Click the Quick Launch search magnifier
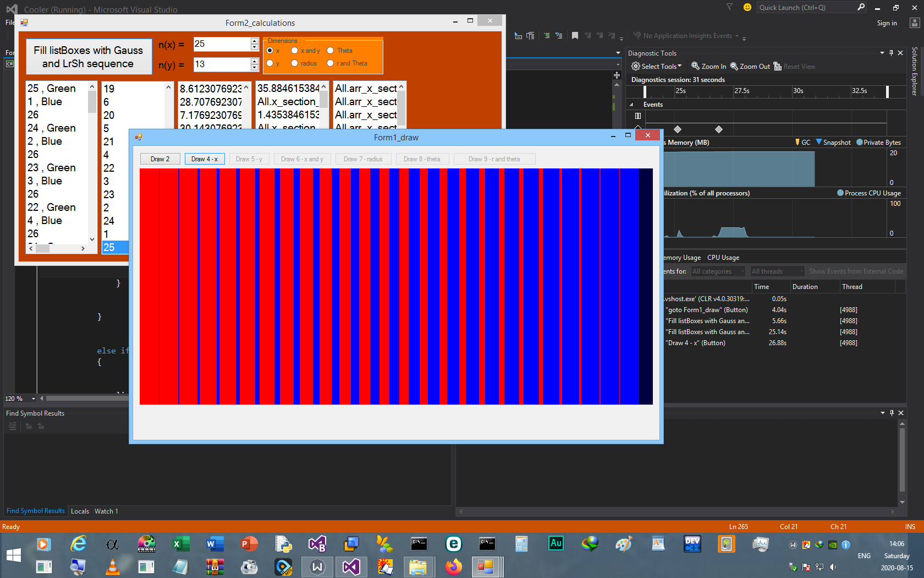Viewport: 924px width, 578px height. pyautogui.click(x=861, y=7)
